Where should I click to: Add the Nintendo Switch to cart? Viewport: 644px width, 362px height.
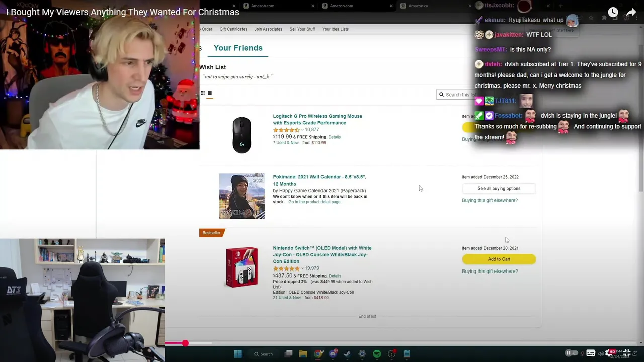499,259
